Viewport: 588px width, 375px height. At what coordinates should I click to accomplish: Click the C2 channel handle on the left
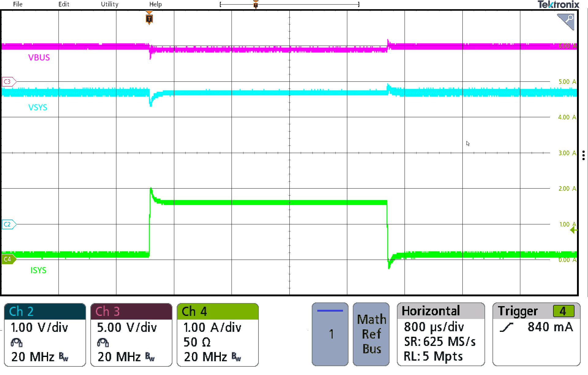[8, 224]
